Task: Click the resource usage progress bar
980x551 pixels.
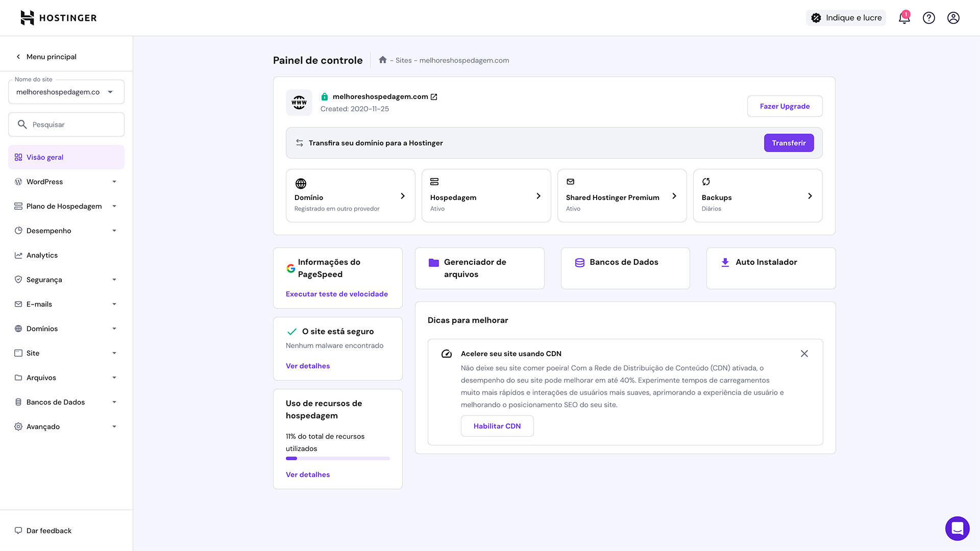Action: click(x=338, y=458)
